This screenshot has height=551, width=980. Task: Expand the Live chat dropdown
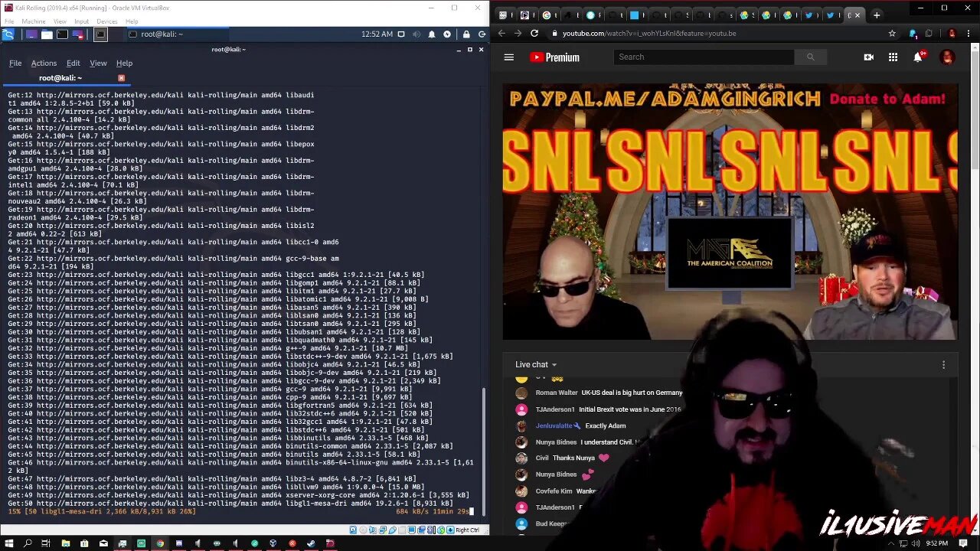536,364
